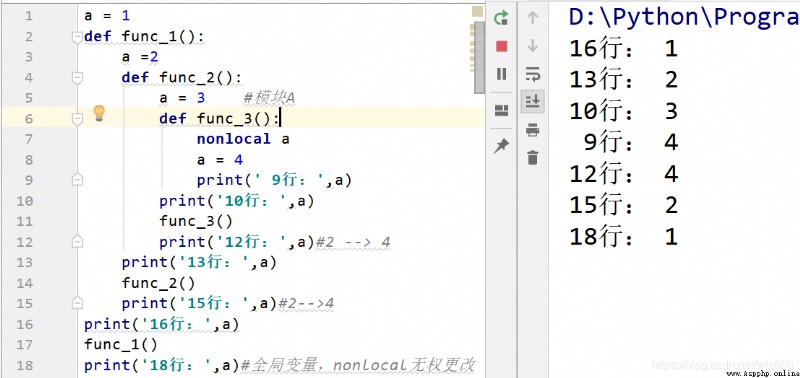Click the '#全局变量, nonlocal无权更改' comment

click(x=358, y=365)
